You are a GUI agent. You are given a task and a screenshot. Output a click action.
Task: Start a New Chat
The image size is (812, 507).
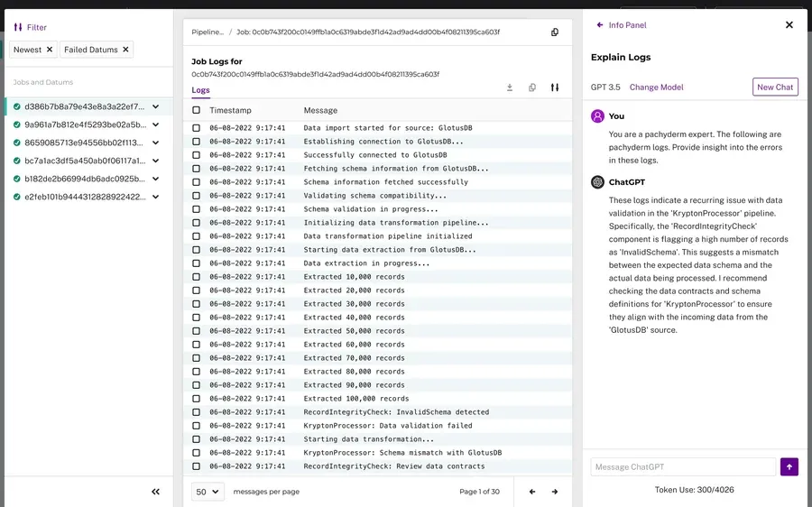pyautogui.click(x=775, y=87)
